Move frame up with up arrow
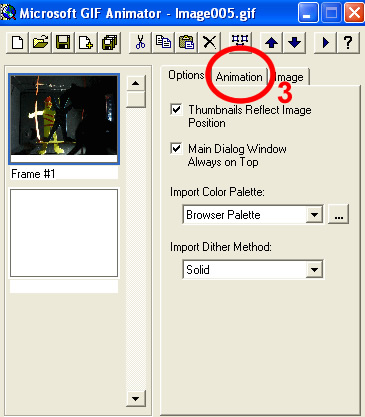This screenshot has width=365, height=417. click(x=272, y=43)
